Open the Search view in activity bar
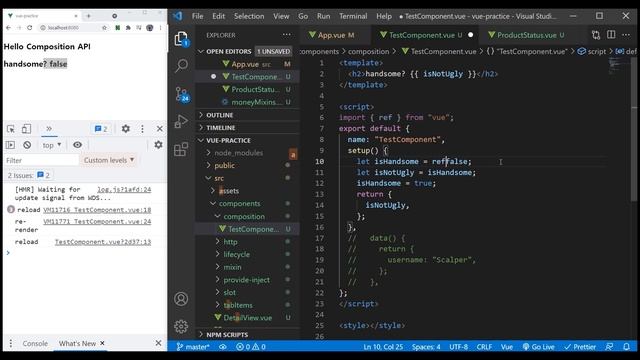 (x=181, y=65)
